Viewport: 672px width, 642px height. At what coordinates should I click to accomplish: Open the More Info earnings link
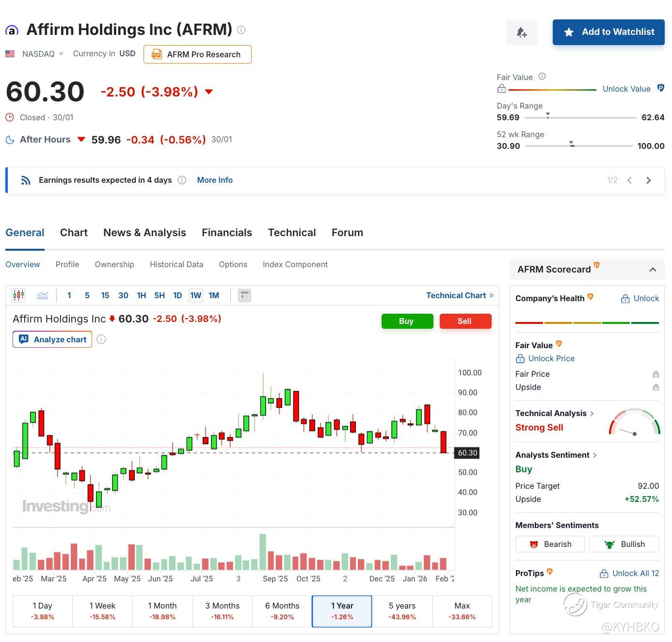point(215,180)
